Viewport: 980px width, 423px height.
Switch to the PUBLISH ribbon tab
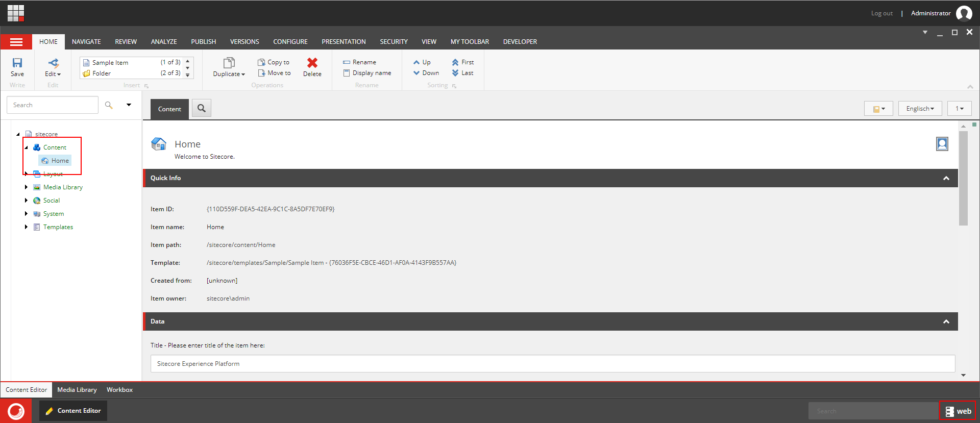[x=204, y=42]
